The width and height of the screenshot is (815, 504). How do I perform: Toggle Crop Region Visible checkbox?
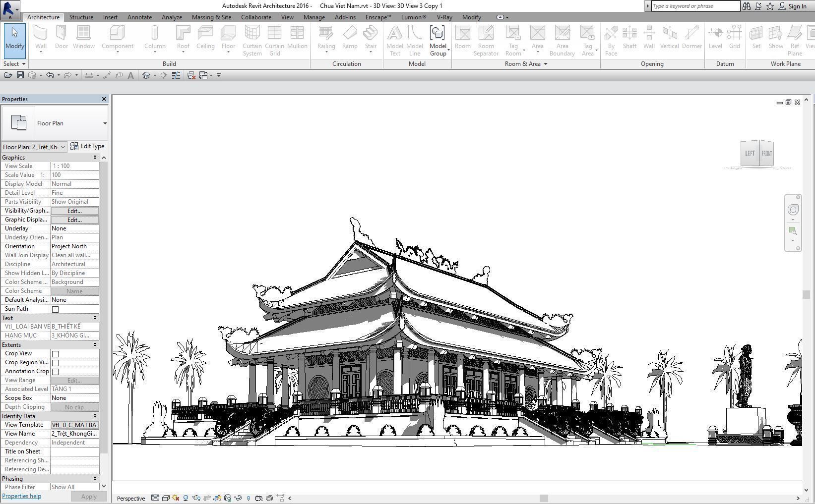[x=56, y=363]
